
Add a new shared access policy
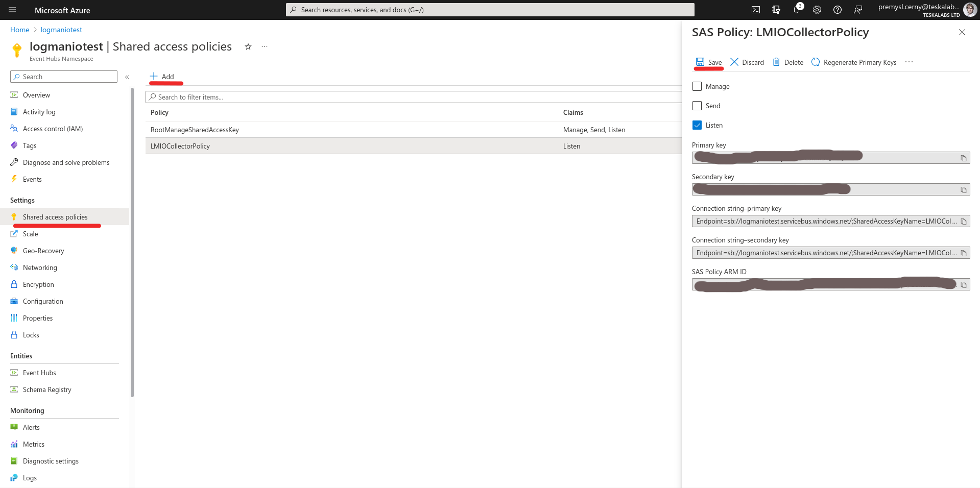pos(162,77)
